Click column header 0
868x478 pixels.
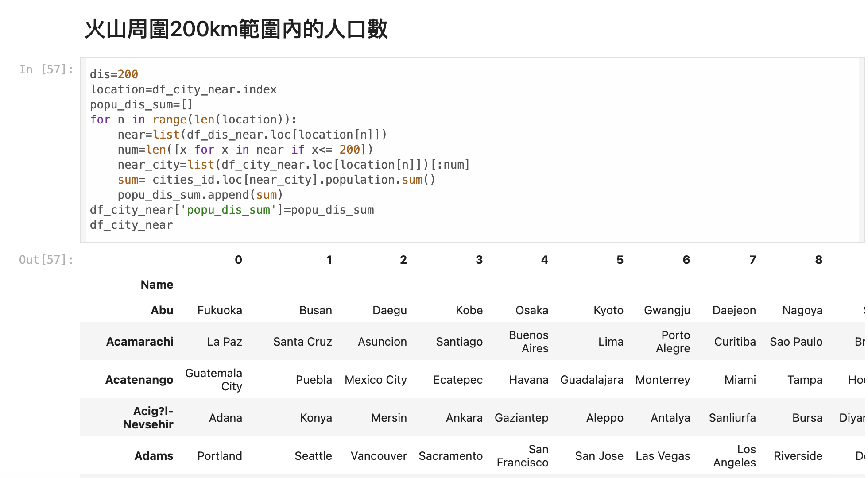pos(238,260)
